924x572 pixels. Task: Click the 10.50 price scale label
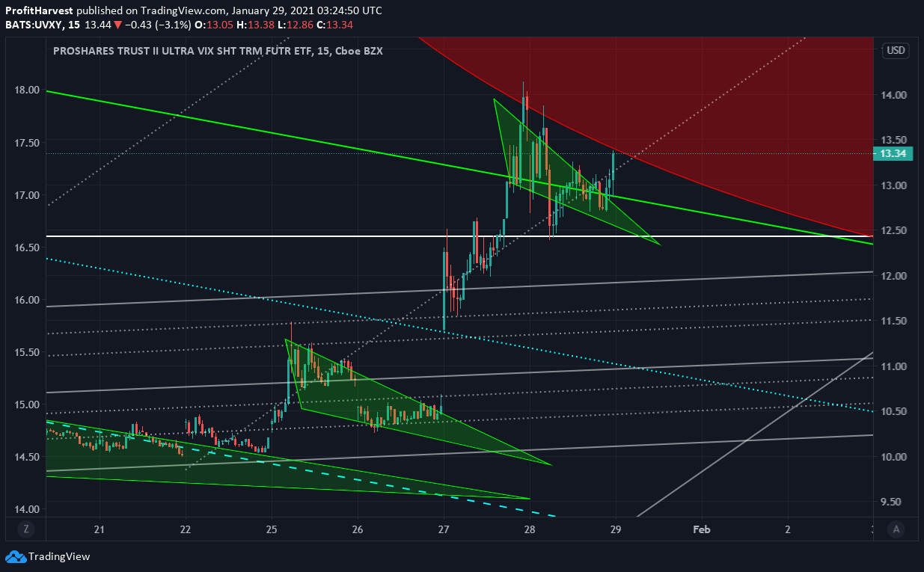[x=895, y=412]
